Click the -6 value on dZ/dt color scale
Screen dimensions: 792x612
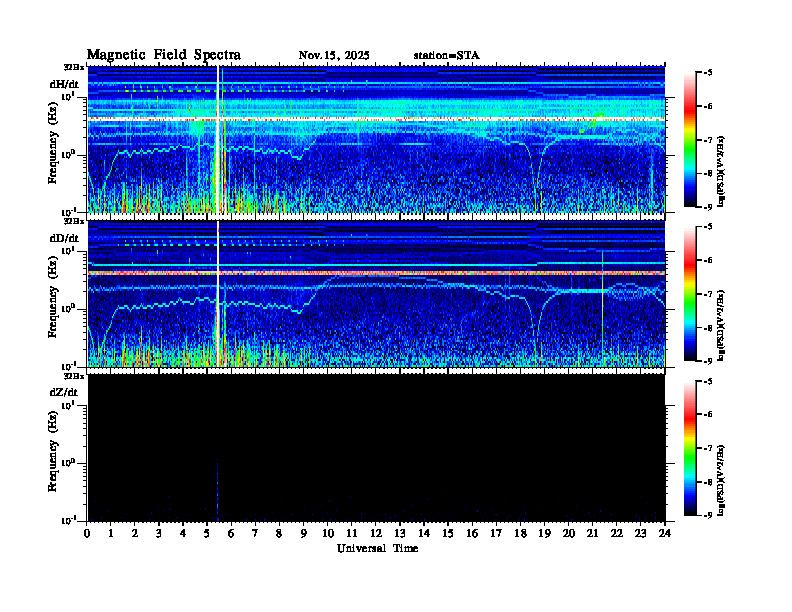[x=708, y=415]
